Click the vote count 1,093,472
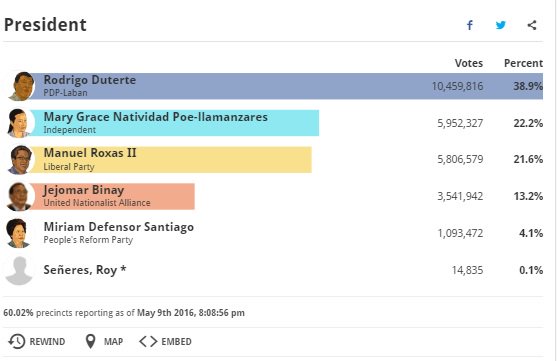Viewport: 557px width, 361px height. coord(460,233)
